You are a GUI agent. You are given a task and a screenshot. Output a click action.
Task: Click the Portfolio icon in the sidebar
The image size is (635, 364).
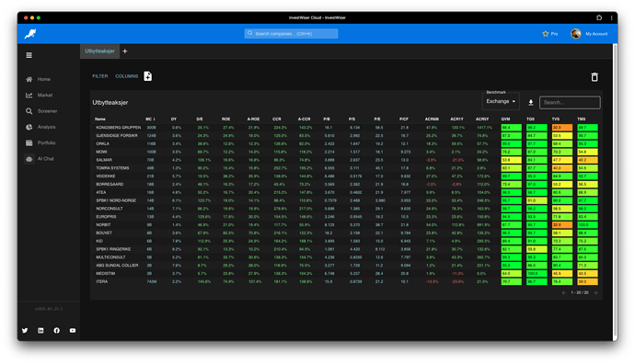29,142
